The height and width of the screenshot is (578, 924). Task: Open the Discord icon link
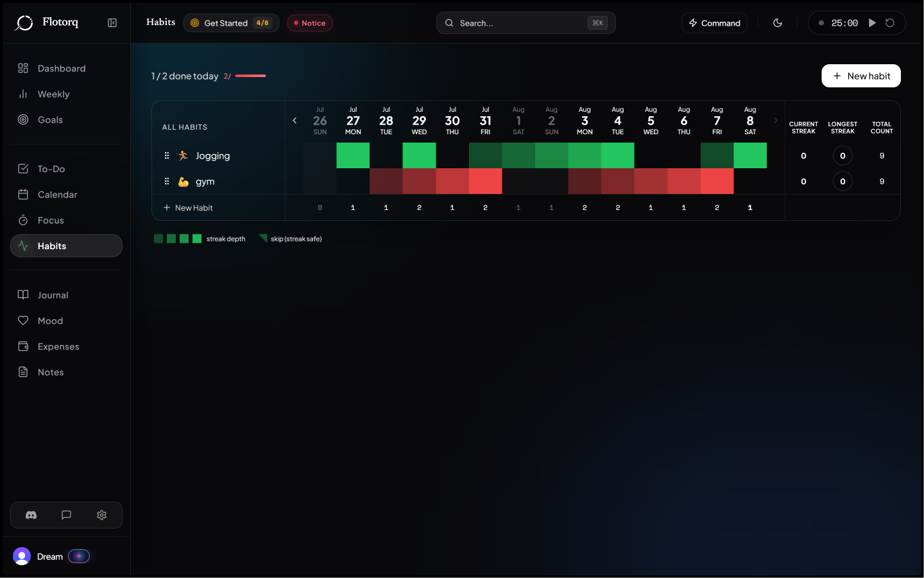tap(31, 515)
